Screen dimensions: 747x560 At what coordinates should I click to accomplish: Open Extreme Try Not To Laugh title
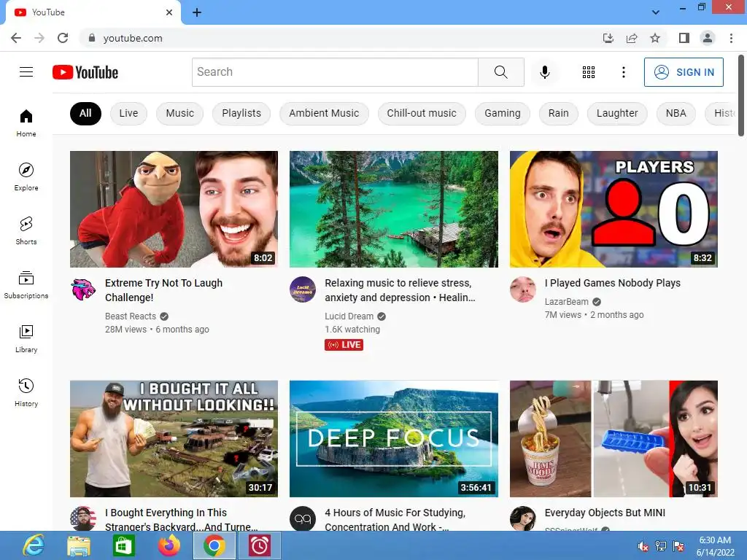[x=164, y=290]
